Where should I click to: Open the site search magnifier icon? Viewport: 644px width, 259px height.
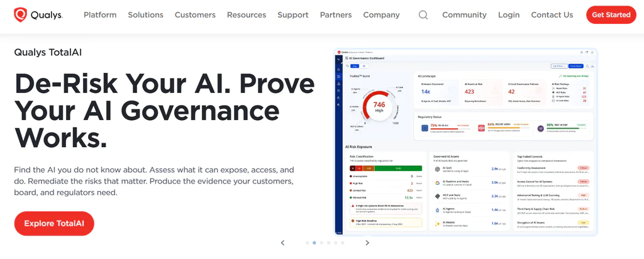point(423,15)
